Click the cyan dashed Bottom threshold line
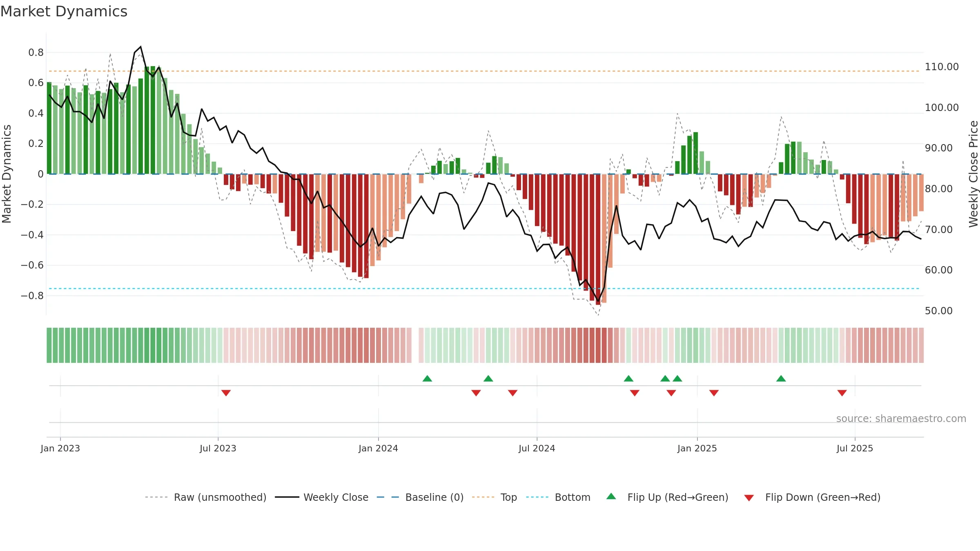The height and width of the screenshot is (551, 980). [x=484, y=289]
